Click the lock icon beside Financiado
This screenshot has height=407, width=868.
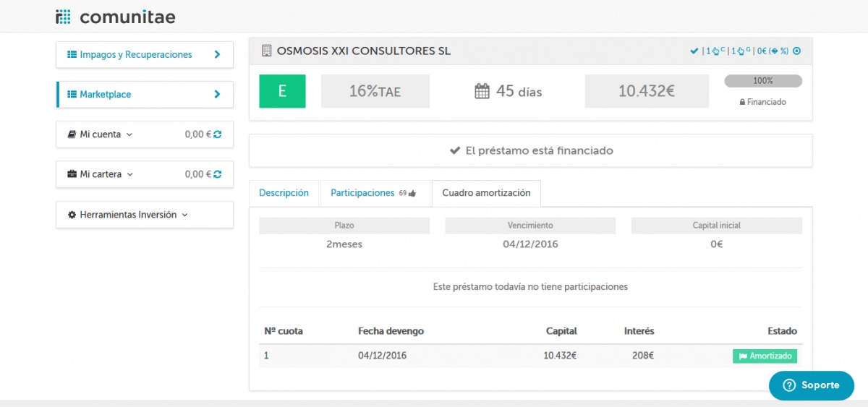742,103
